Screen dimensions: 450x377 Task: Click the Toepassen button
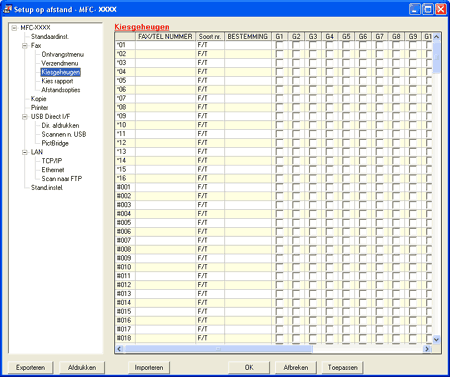(343, 368)
